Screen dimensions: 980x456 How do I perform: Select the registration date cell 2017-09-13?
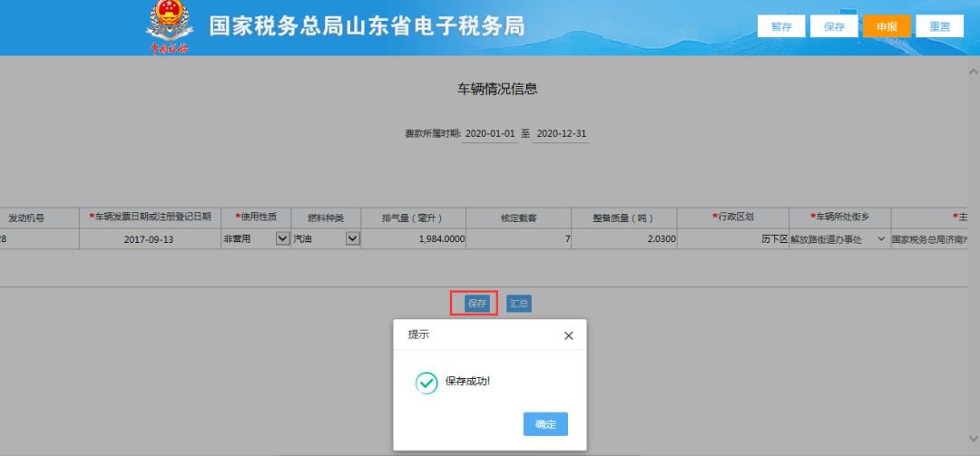click(x=150, y=239)
